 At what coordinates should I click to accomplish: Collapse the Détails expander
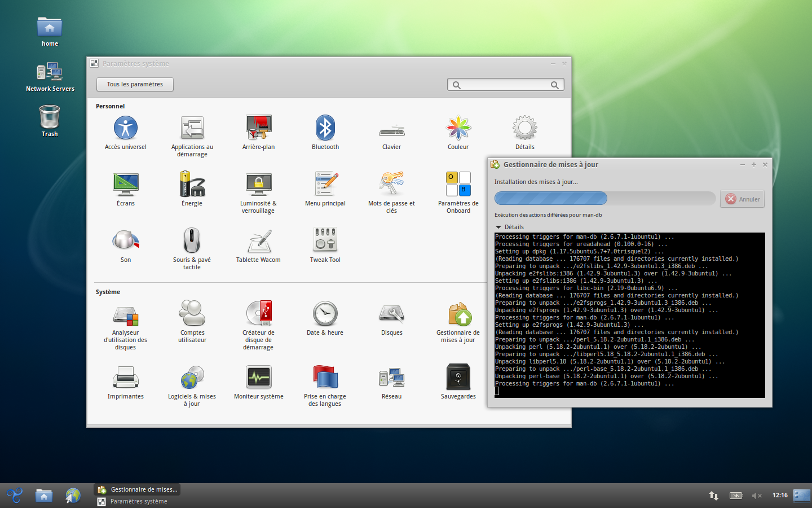coord(510,227)
